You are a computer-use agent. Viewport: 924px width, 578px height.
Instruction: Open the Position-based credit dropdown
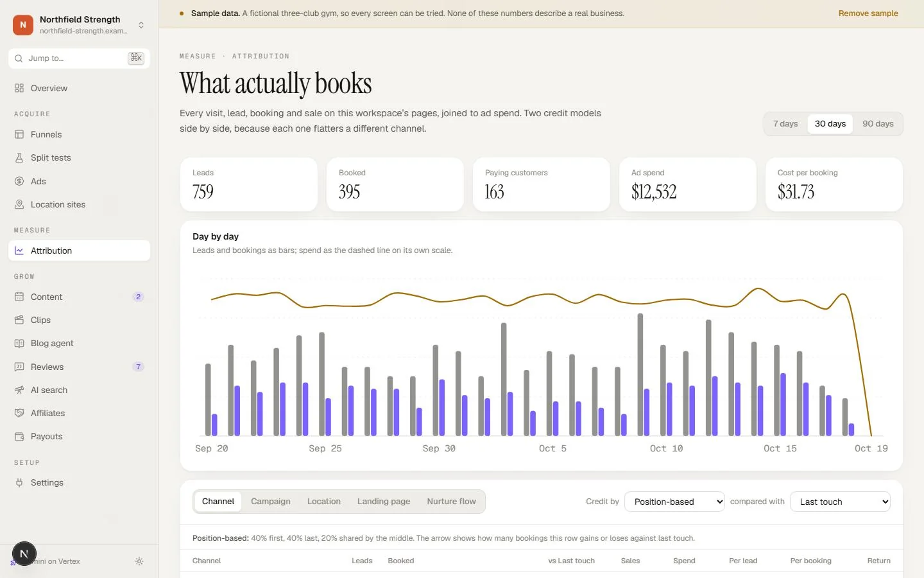click(x=675, y=502)
